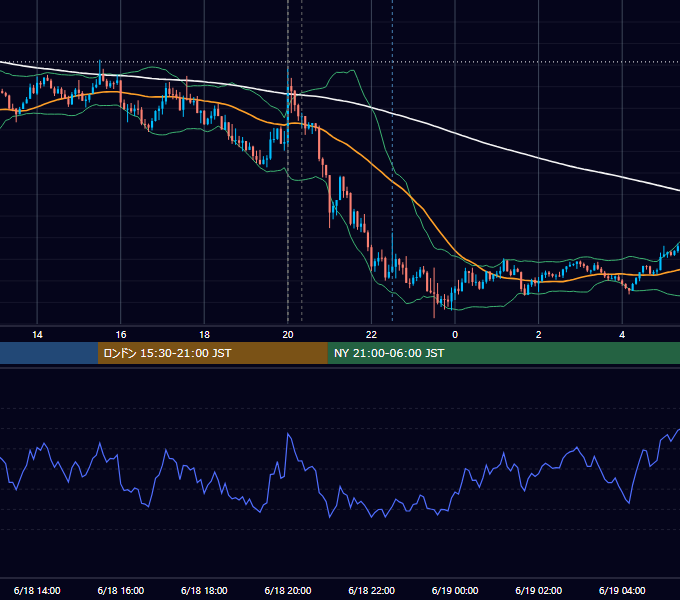The image size is (680, 600).
Task: Click the '6/18 16:00' date label
Action: [121, 590]
